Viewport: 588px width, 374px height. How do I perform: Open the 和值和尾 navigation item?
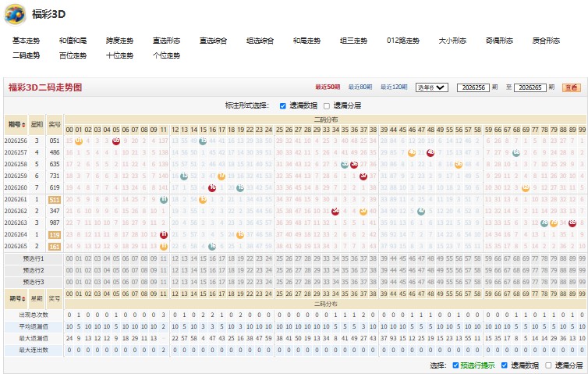pos(73,41)
